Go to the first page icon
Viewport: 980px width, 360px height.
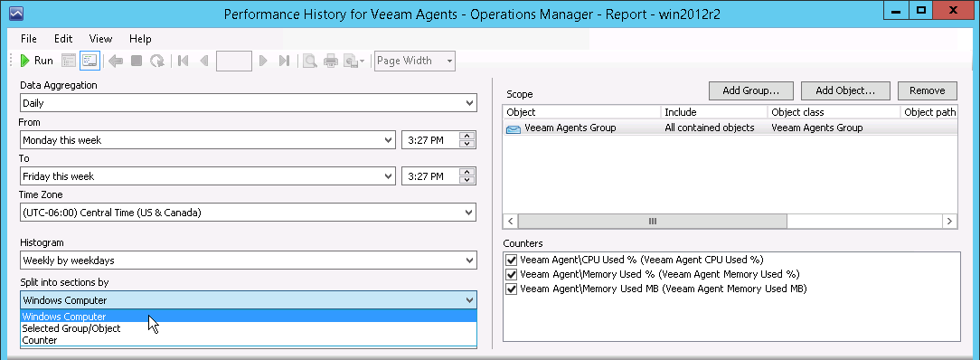[x=184, y=61]
